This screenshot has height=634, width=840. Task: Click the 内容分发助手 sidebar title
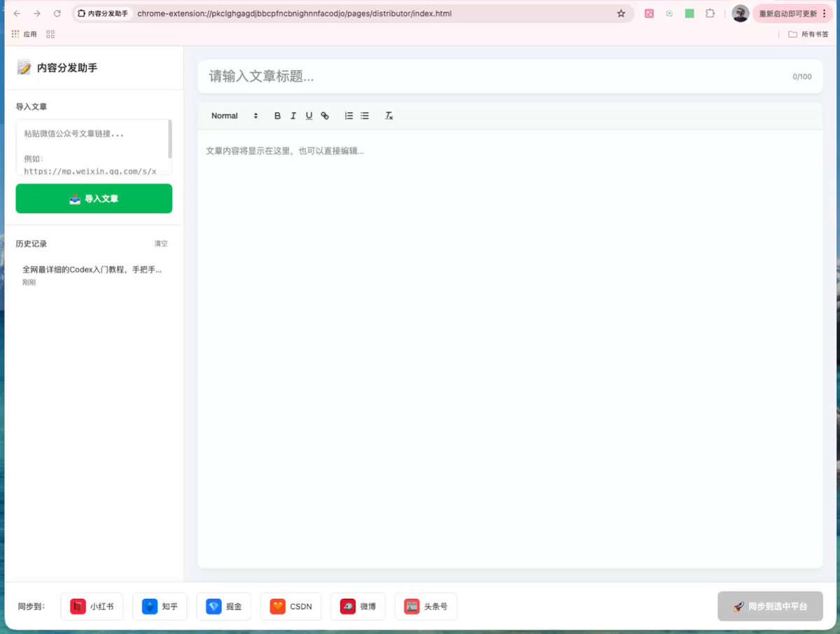(x=67, y=68)
